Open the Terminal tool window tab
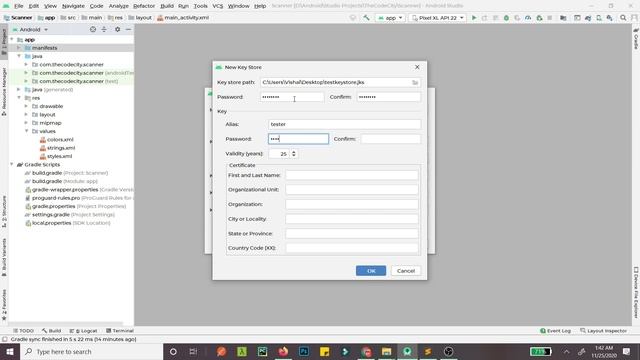Screen dimensions: 640x360 [x=120, y=331]
